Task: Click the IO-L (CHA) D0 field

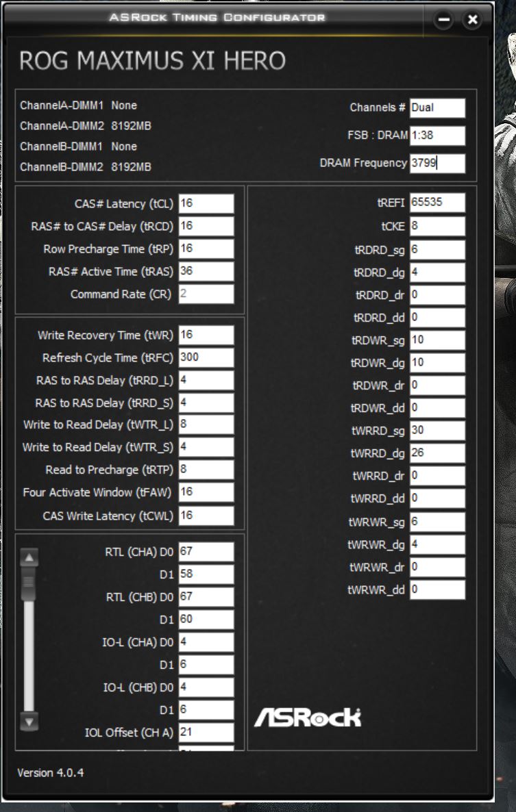Action: click(206, 642)
